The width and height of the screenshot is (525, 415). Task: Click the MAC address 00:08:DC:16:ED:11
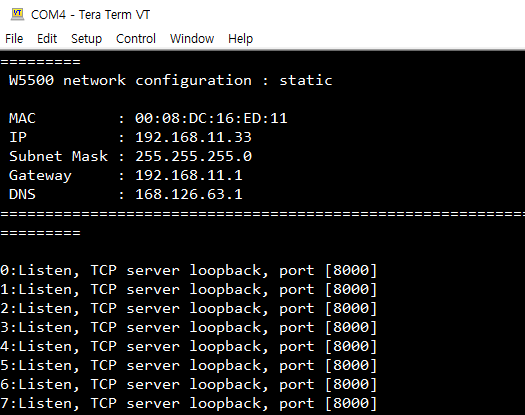coord(211,118)
